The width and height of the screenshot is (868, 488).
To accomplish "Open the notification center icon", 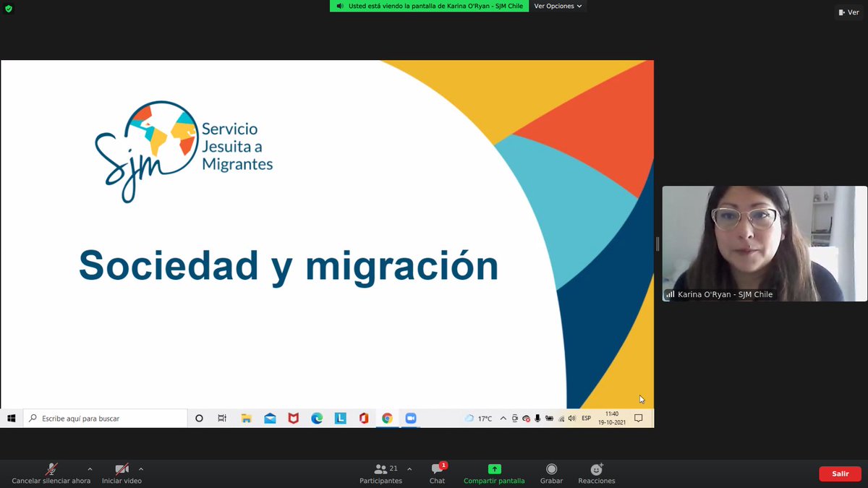I will [639, 418].
